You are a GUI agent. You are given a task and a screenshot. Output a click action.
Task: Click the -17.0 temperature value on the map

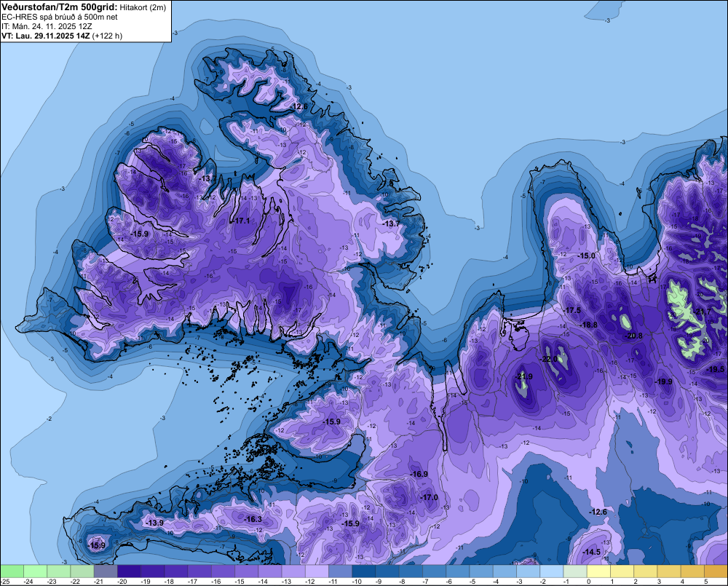click(x=430, y=497)
